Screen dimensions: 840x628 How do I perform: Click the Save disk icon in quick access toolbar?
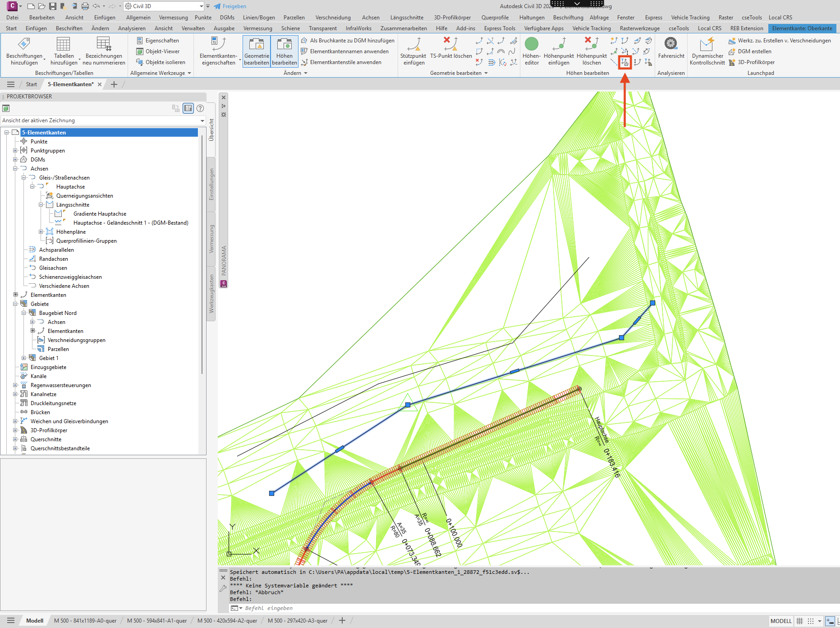click(x=53, y=6)
